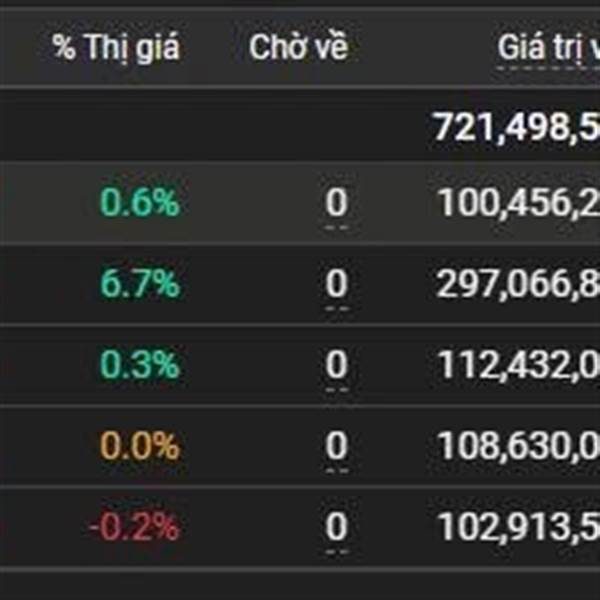Select the red -0.2% price change cell
The image size is (600, 600).
pos(134,527)
